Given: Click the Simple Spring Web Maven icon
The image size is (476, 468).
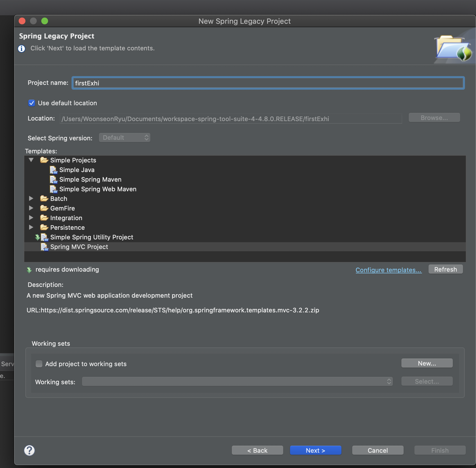Looking at the screenshot, I should click(x=53, y=189).
